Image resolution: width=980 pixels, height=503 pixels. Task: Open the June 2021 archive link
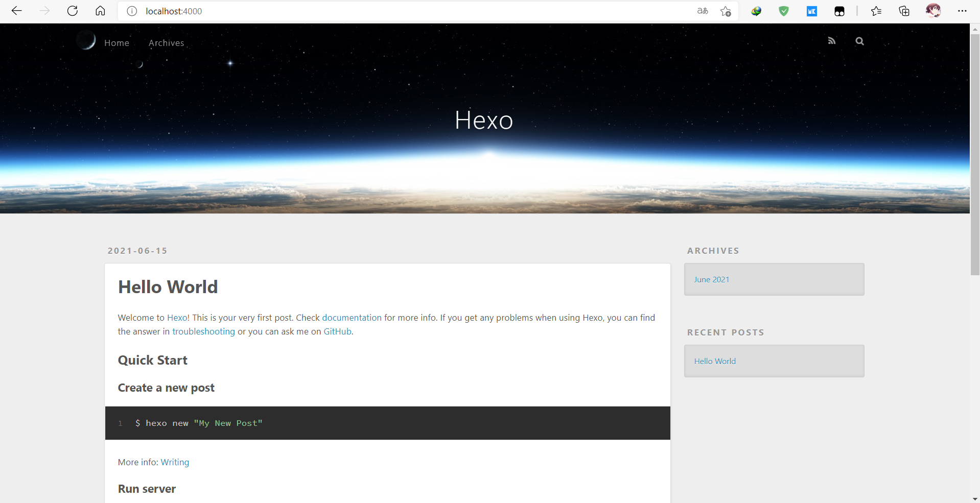[x=711, y=279]
